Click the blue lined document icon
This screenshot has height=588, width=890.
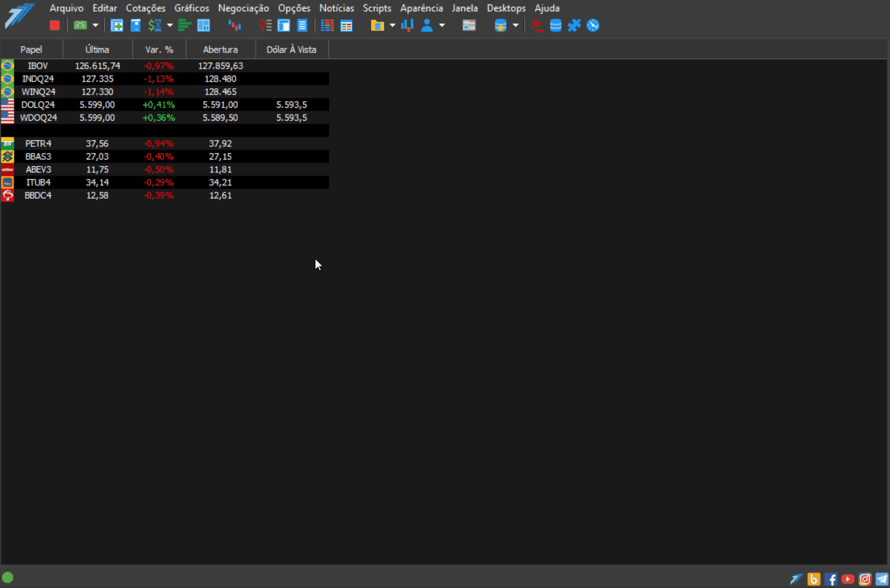(x=302, y=25)
